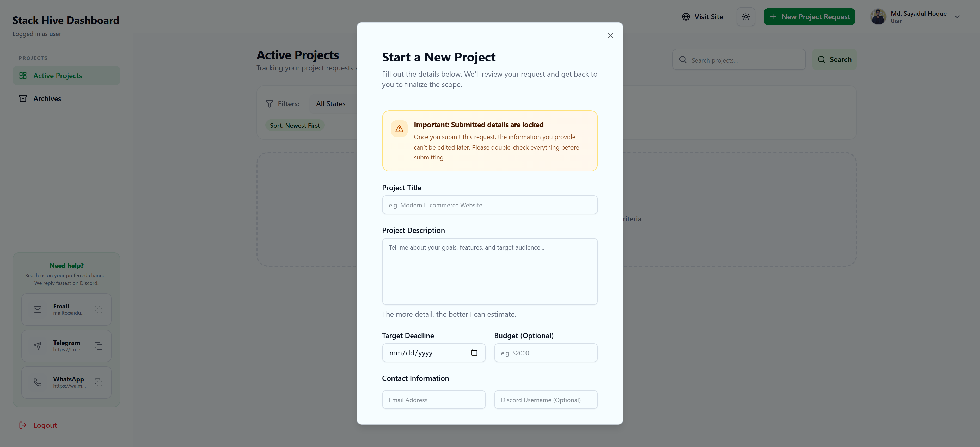Click the WhatsApp phone icon
Image resolution: width=980 pixels, height=447 pixels.
pyautogui.click(x=37, y=382)
